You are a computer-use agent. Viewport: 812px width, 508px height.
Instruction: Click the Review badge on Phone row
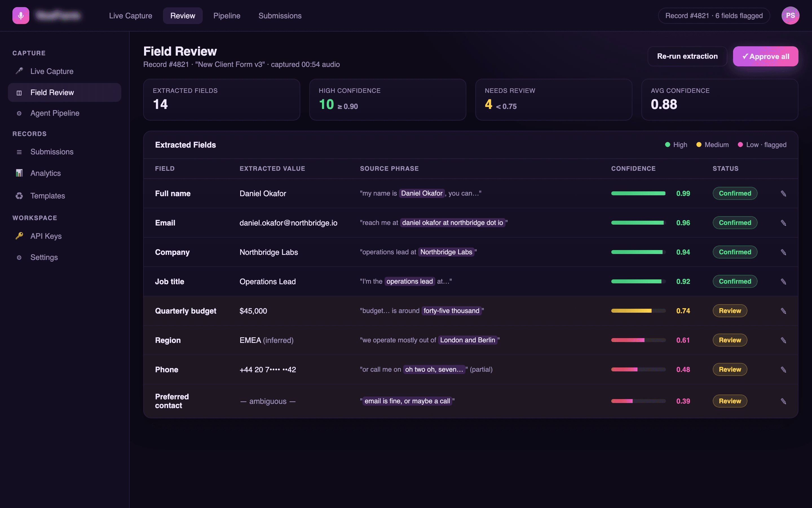(730, 370)
